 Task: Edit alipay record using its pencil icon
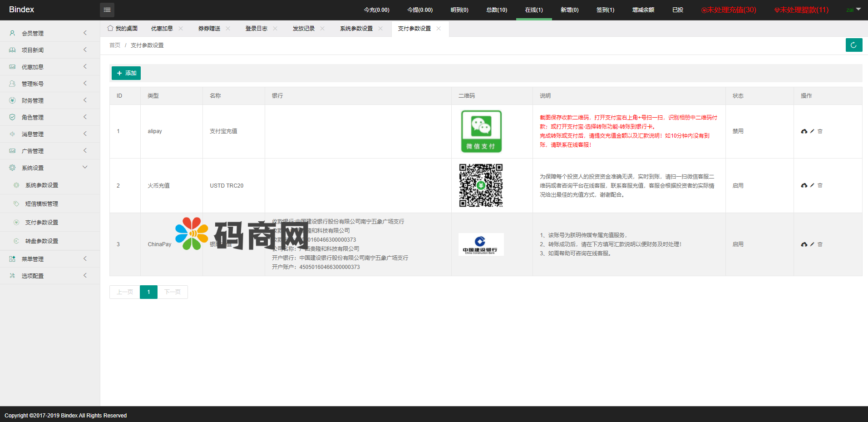(x=811, y=131)
